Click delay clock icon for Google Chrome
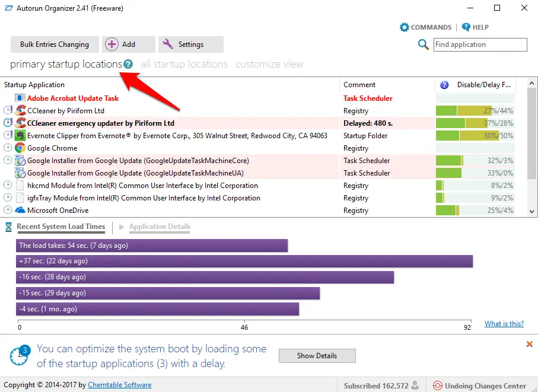Image resolution: width=538 pixels, height=392 pixels. click(8, 148)
